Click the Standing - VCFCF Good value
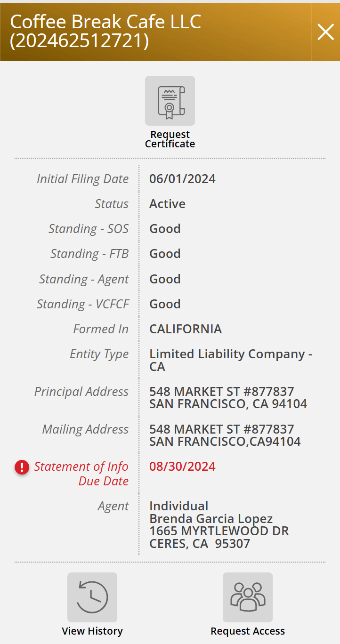Image resolution: width=340 pixels, height=644 pixels. click(165, 304)
